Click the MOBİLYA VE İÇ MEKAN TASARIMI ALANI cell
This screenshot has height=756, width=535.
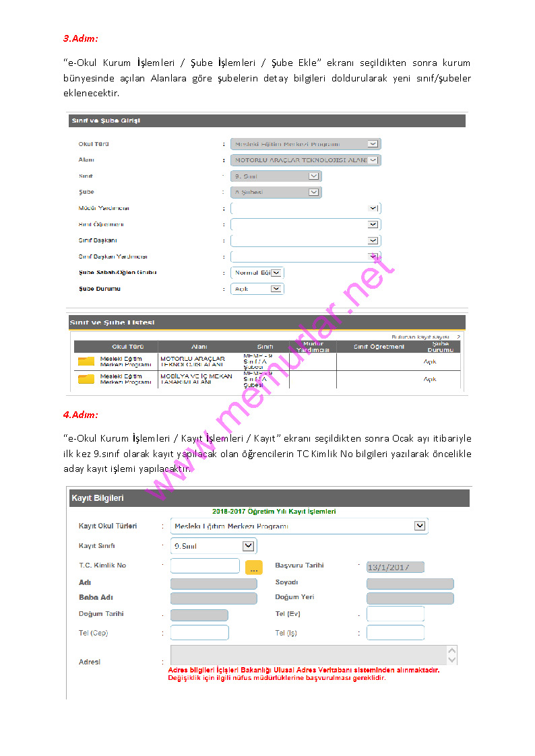tap(199, 380)
